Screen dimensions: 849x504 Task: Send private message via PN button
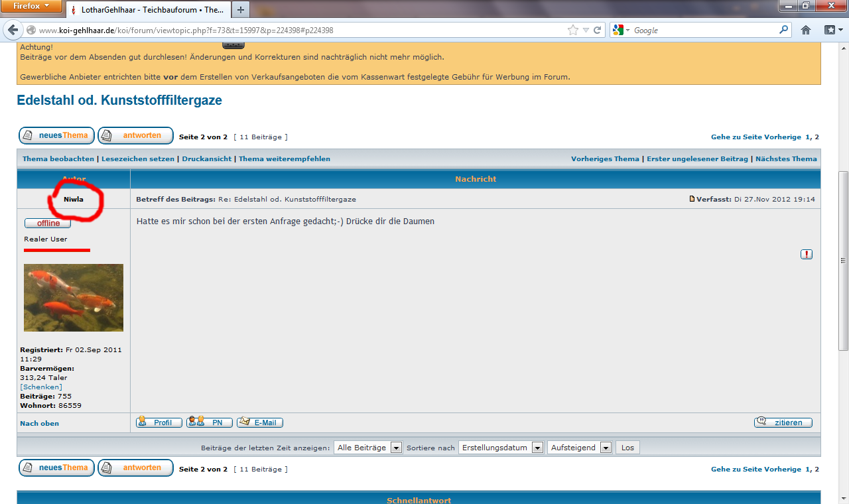pos(210,422)
